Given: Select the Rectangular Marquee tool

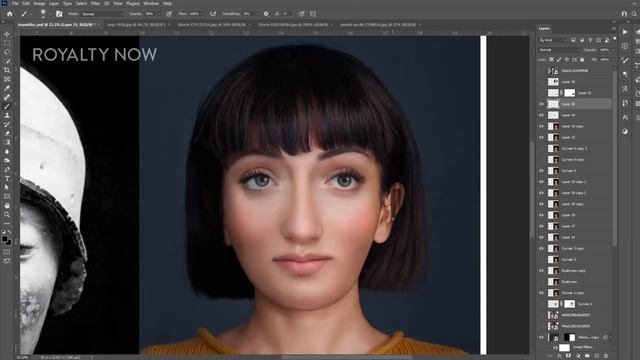Looking at the screenshot, I should [7, 43].
